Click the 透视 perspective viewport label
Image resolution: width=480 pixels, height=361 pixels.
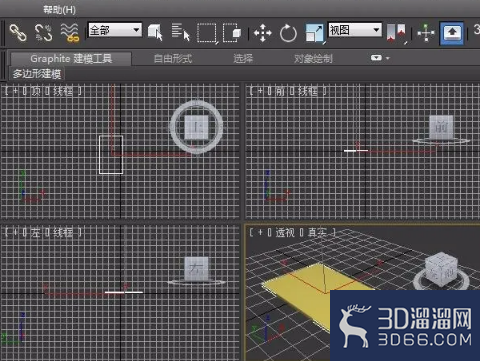285,232
